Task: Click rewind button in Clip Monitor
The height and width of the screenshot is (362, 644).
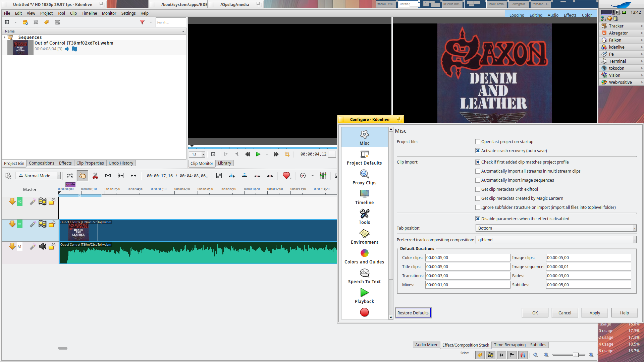Action: pyautogui.click(x=248, y=154)
